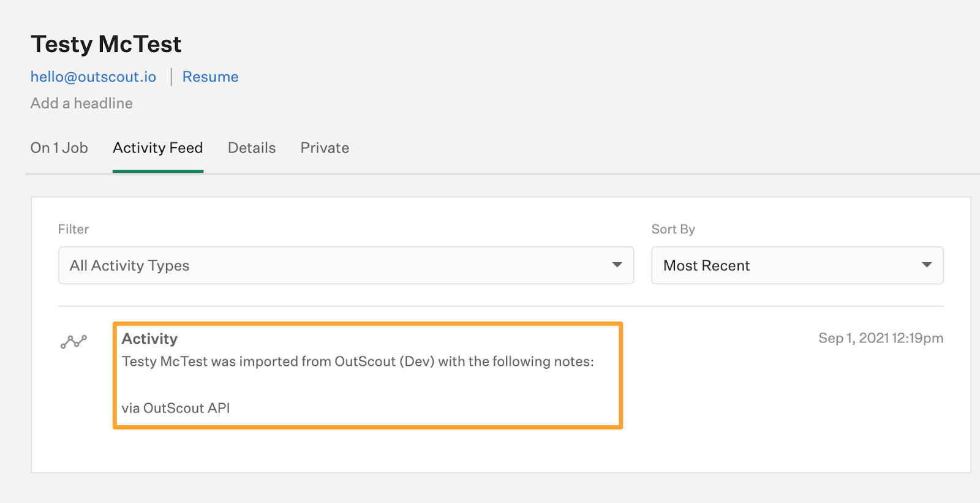980x503 pixels.
Task: Click the Sort By label
Action: point(673,229)
